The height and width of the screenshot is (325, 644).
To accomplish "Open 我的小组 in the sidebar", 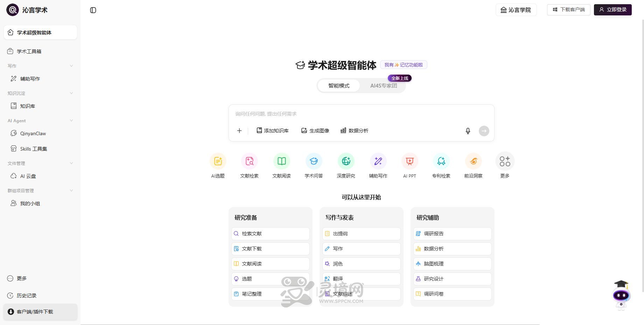I will [x=40, y=203].
